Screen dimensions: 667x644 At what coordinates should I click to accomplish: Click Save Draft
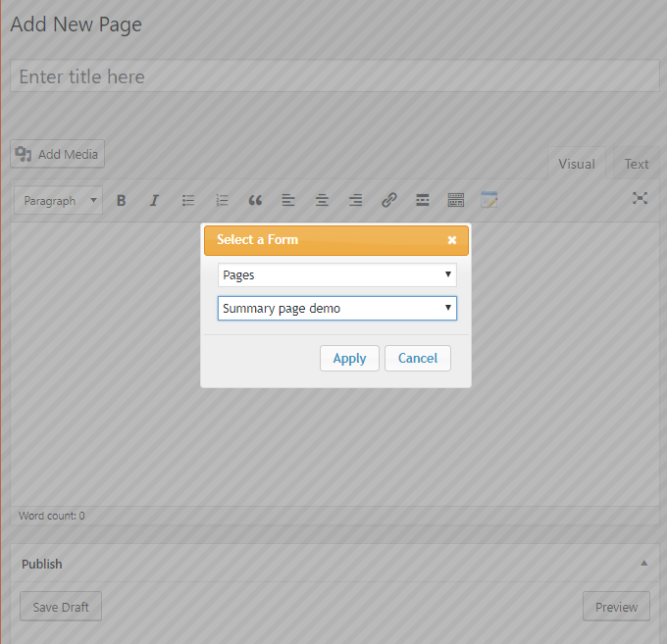[61, 607]
